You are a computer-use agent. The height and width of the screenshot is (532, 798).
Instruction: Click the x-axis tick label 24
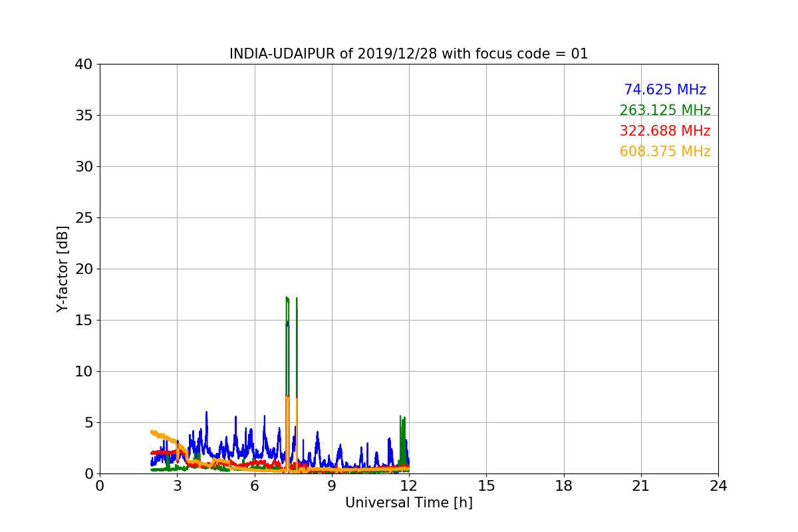[x=718, y=486]
